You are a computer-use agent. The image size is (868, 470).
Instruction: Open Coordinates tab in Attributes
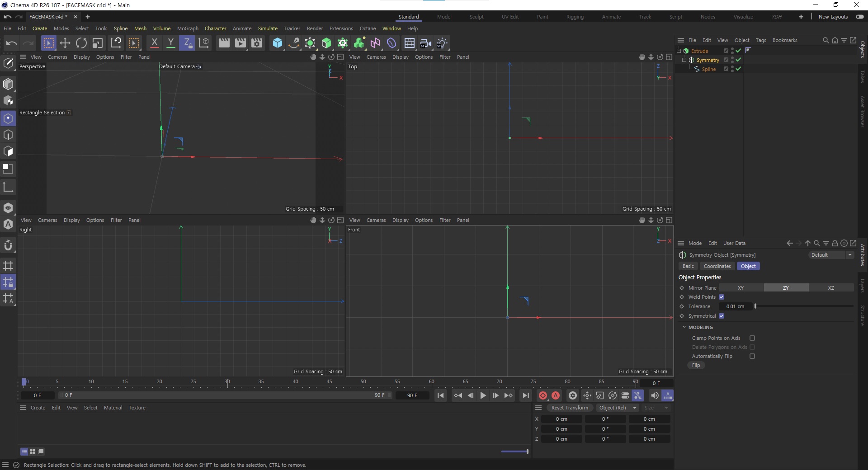pyautogui.click(x=717, y=266)
